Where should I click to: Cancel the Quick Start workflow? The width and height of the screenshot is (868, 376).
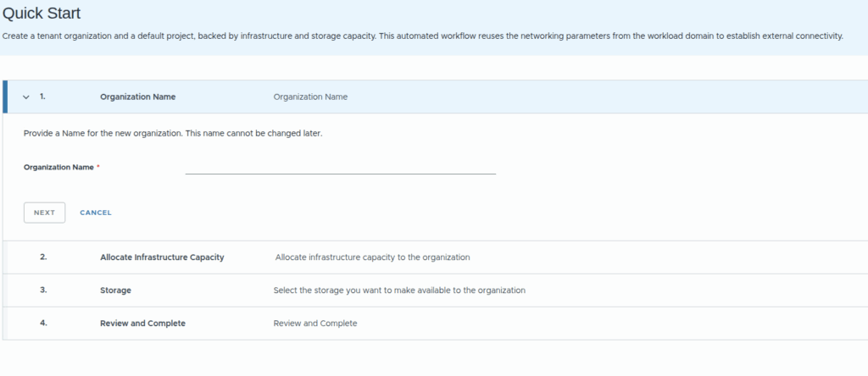coord(96,213)
